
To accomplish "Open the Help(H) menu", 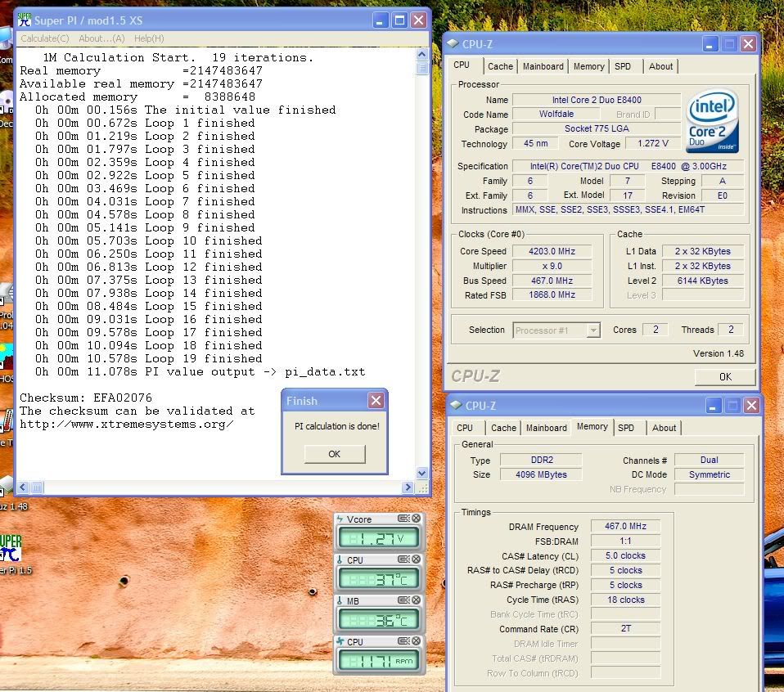I will point(149,38).
